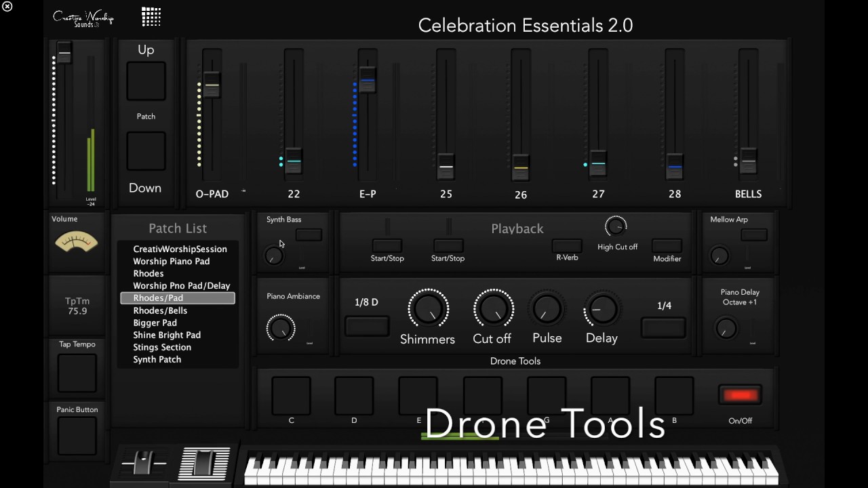Viewport: 868px width, 488px height.
Task: Click the second Playback Start/Stop button
Action: tap(448, 245)
